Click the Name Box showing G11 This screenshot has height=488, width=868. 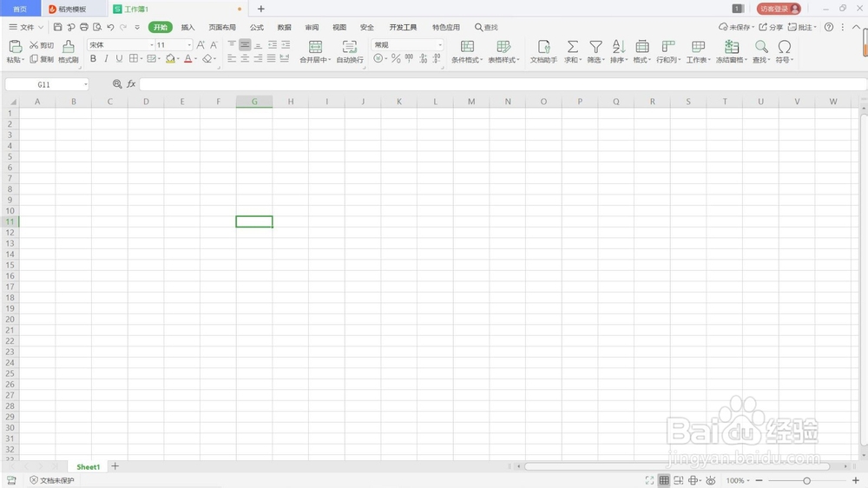(47, 84)
